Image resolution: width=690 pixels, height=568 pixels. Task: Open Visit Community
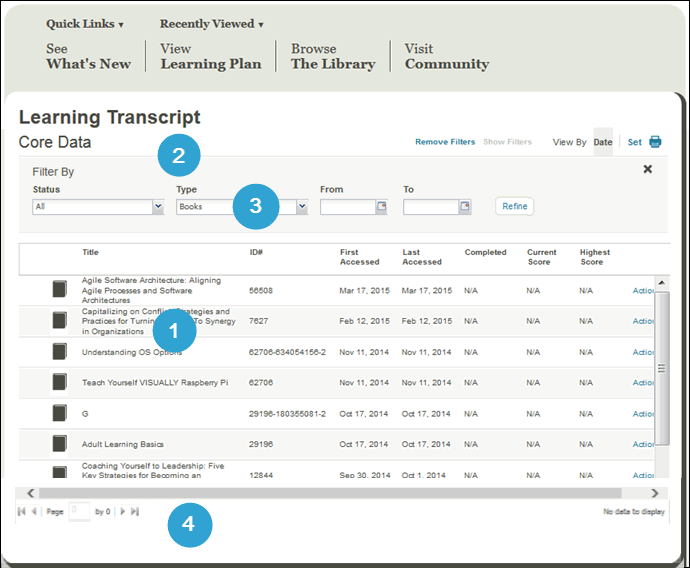(x=447, y=56)
